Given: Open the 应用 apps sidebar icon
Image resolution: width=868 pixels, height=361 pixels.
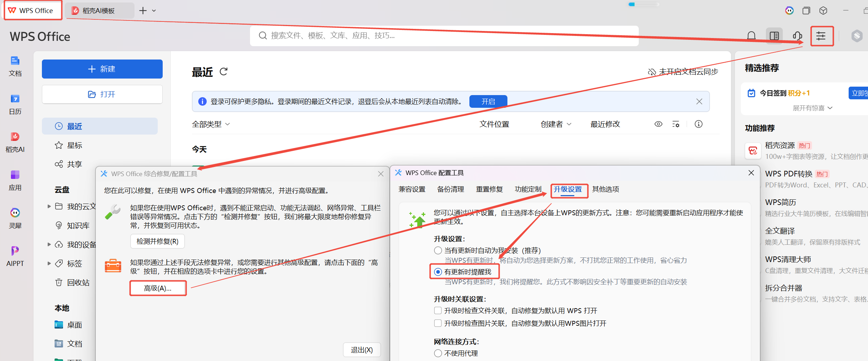Looking at the screenshot, I should (x=15, y=180).
